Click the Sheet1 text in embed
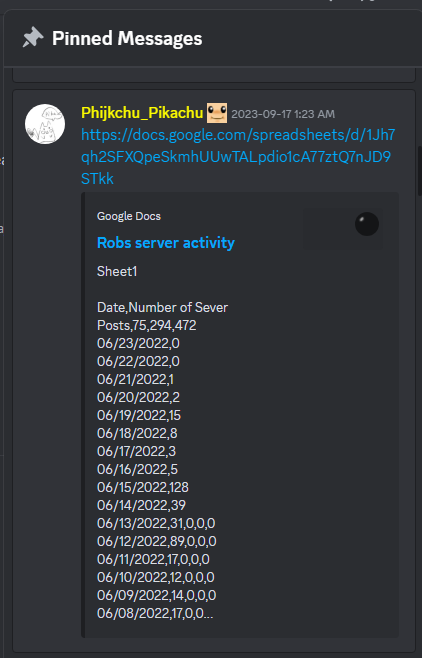Image resolution: width=422 pixels, height=658 pixels. pos(117,272)
